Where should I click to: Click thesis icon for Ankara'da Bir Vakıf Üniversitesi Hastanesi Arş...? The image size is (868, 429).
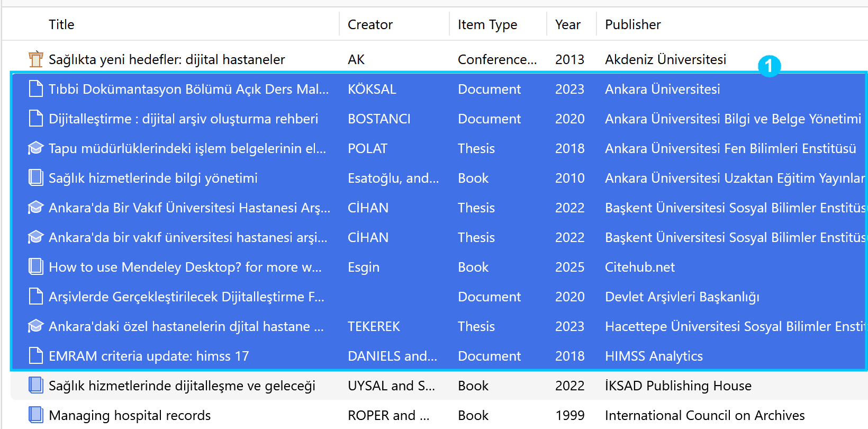(x=35, y=207)
